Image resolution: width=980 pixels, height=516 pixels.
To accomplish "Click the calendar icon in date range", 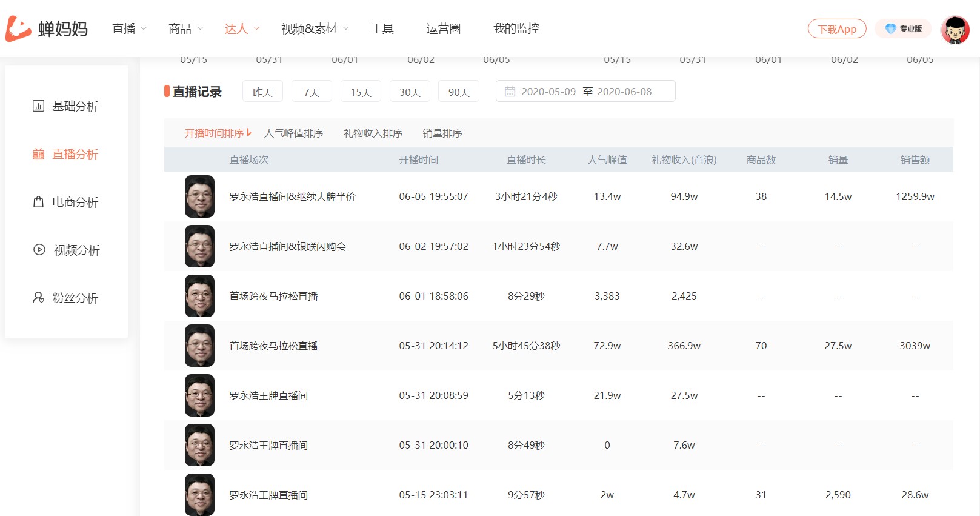I will point(510,92).
